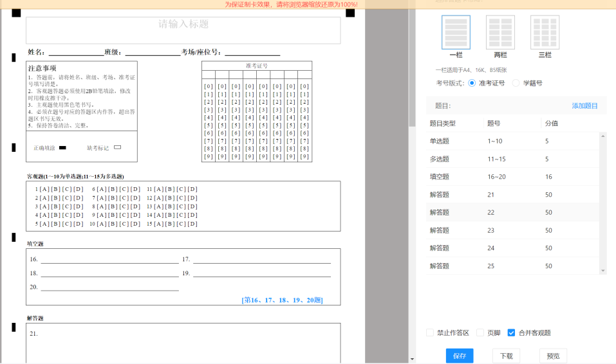
Task: Choose the 准考证号 radio option
Action: (x=472, y=83)
